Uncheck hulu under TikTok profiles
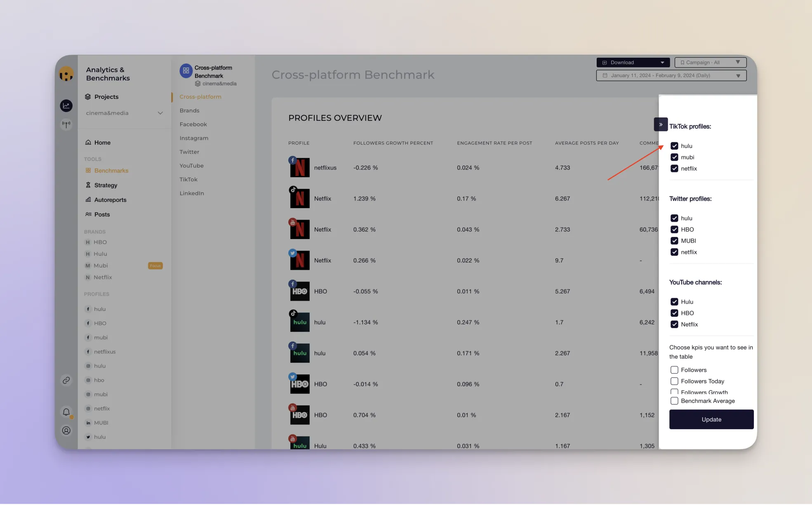Image resolution: width=812 pixels, height=505 pixels. [x=674, y=146]
